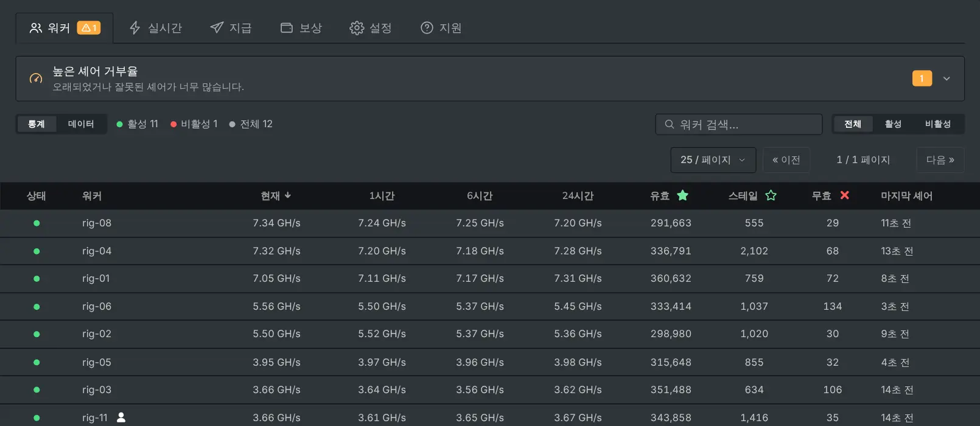Click the 마지막 셰어 column header

(906, 196)
